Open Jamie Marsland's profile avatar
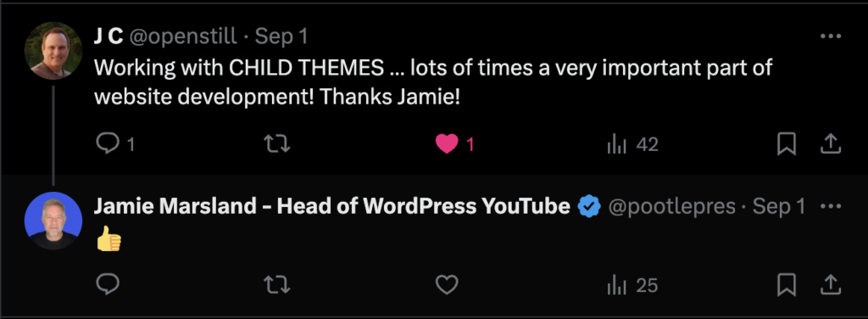 coord(53,221)
